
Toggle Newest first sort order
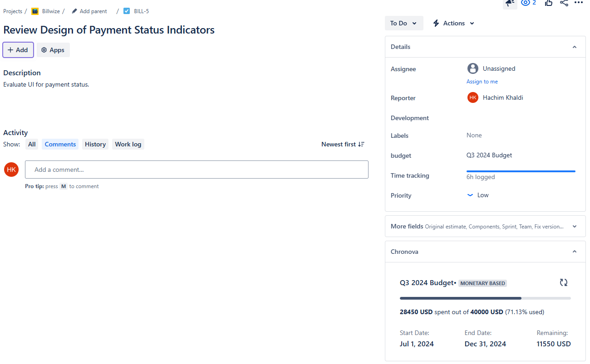coord(343,144)
